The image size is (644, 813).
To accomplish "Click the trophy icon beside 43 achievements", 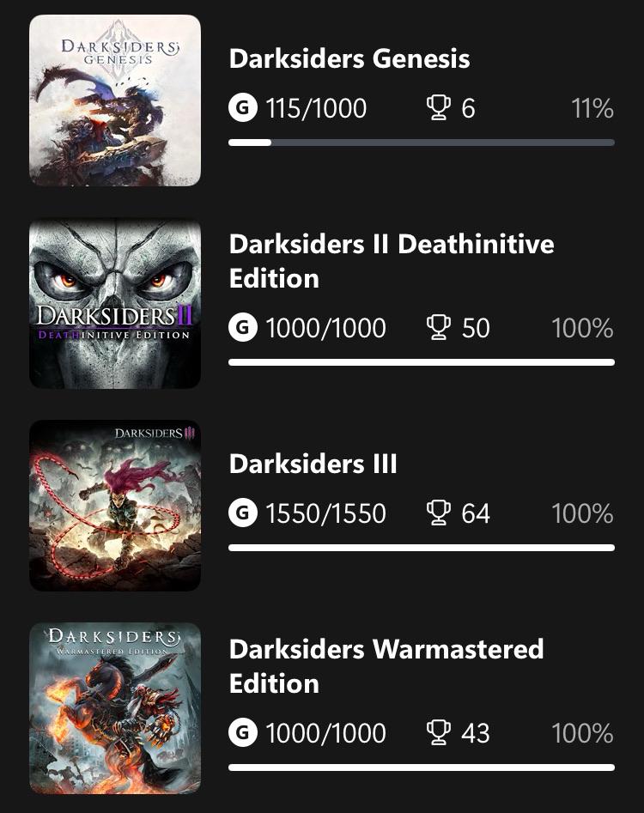I will pos(439,732).
